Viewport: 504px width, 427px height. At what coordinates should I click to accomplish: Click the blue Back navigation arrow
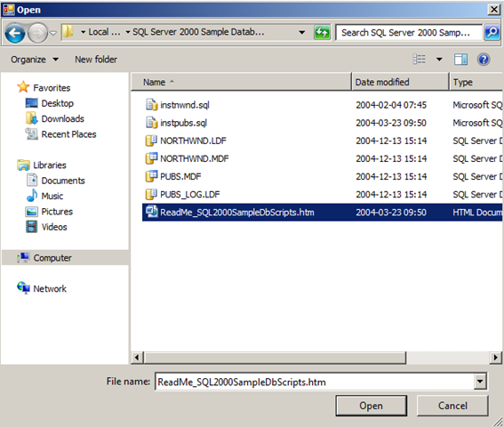(15, 33)
